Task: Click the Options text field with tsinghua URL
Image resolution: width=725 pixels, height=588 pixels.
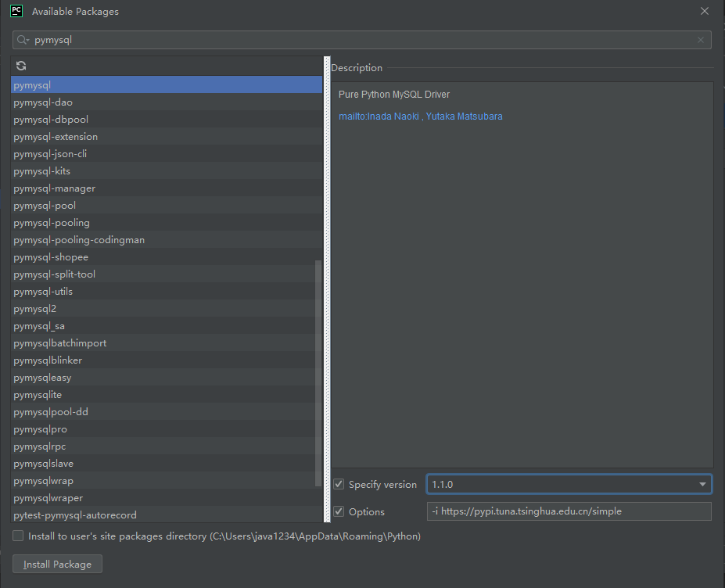Action: click(569, 511)
